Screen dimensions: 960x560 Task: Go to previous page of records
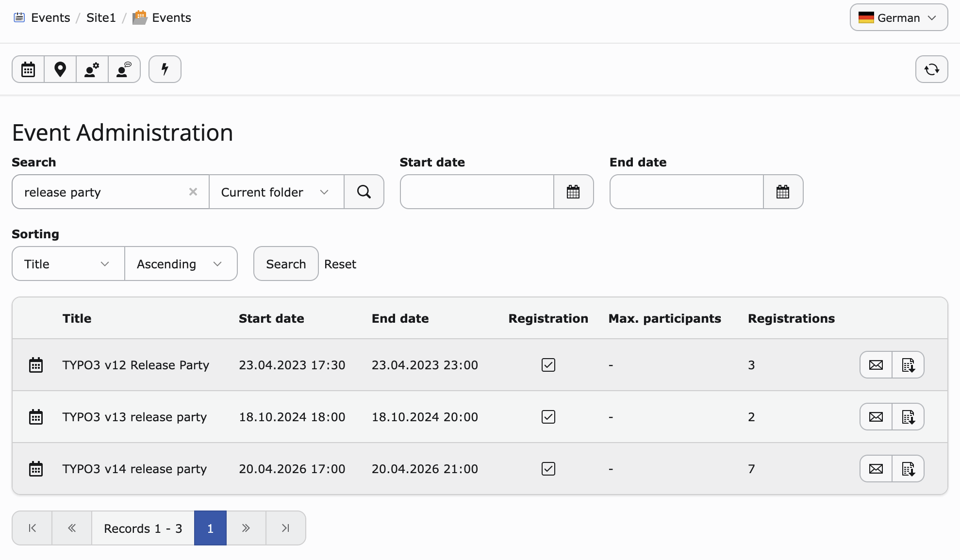coord(72,528)
